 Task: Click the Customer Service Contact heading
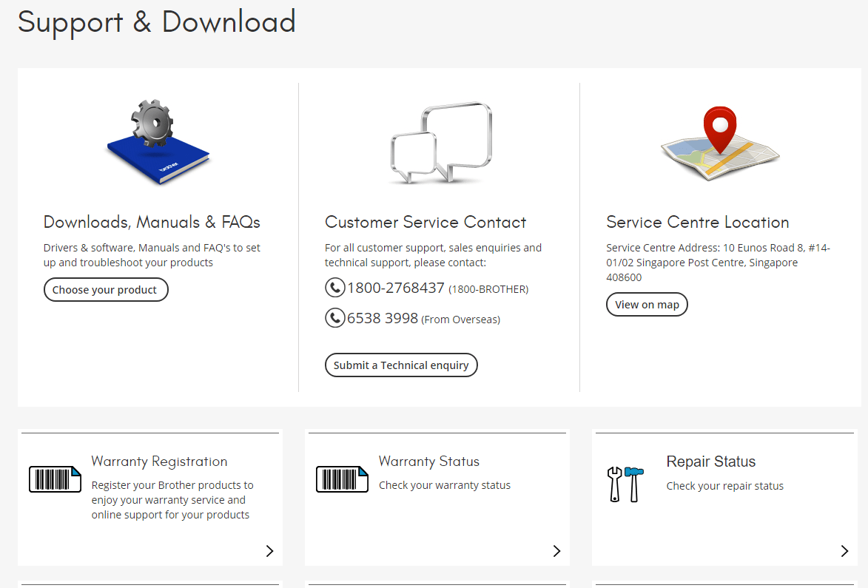point(425,222)
